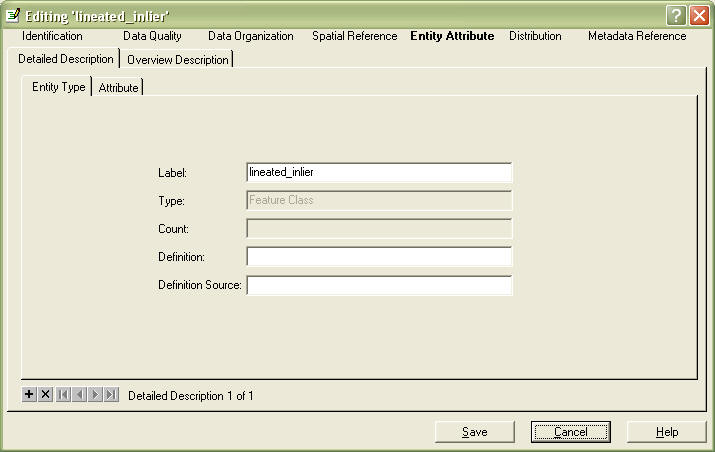This screenshot has width=715, height=452.
Task: Click the title bar help question mark icon
Action: click(677, 14)
